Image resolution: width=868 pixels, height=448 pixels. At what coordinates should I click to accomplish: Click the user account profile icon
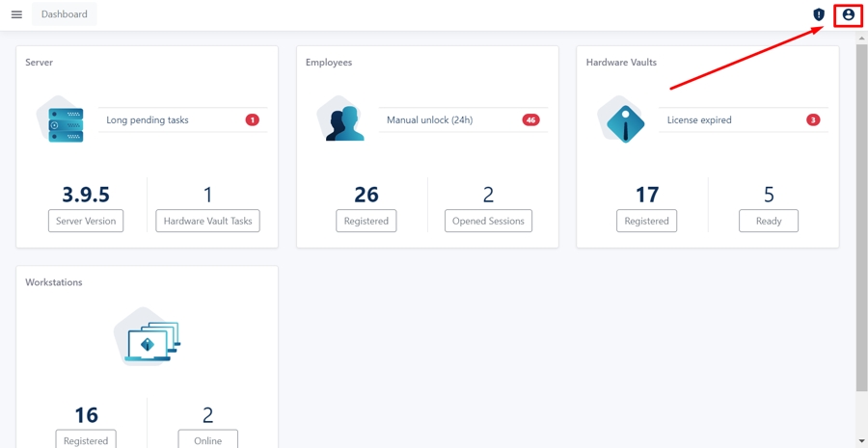848,14
